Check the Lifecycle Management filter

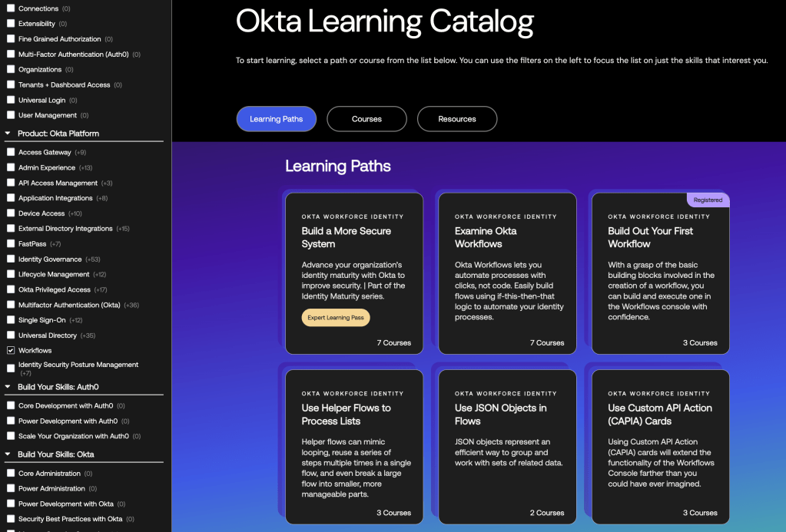(x=10, y=274)
